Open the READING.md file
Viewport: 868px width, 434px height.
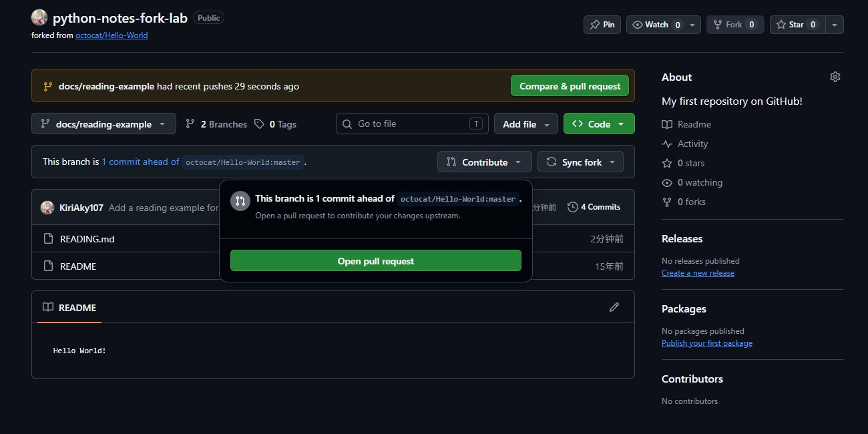pyautogui.click(x=87, y=239)
